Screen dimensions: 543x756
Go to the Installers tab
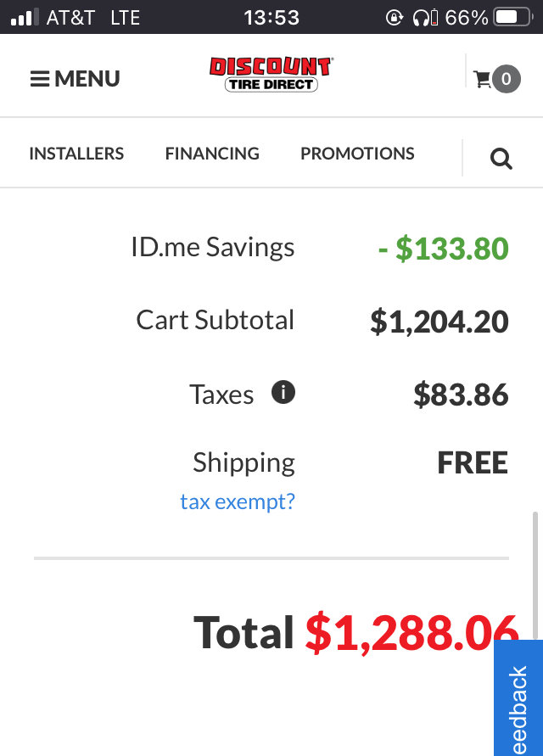click(x=76, y=154)
